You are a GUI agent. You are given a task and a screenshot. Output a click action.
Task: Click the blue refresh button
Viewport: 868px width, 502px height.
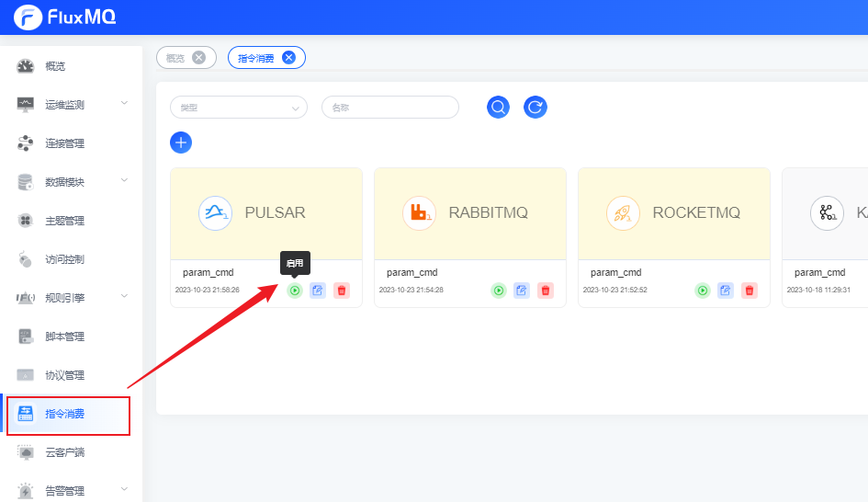coord(535,107)
